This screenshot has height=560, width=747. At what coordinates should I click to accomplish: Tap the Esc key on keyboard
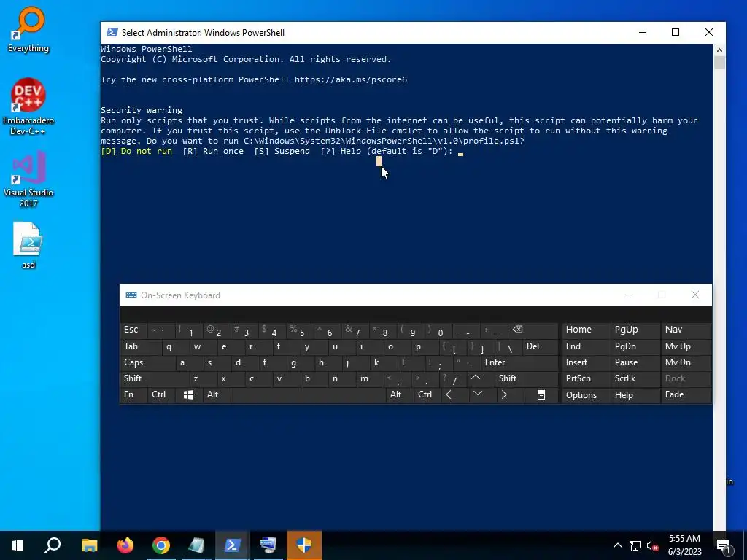(x=134, y=330)
